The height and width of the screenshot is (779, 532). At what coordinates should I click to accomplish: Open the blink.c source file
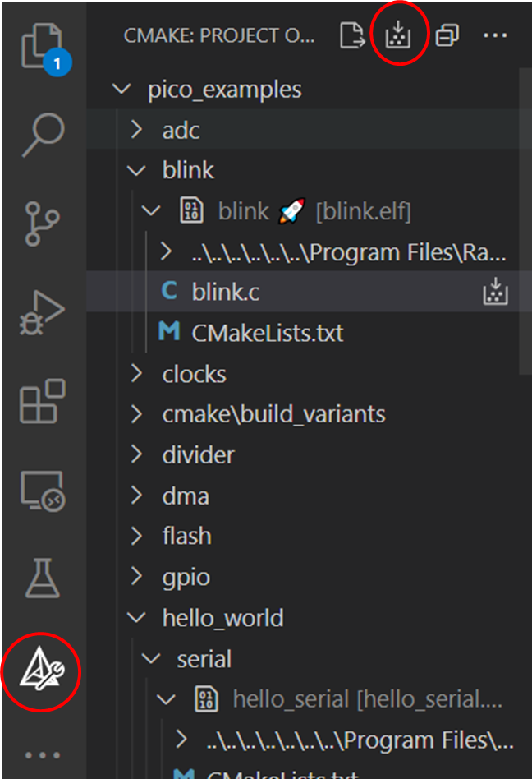(x=226, y=292)
